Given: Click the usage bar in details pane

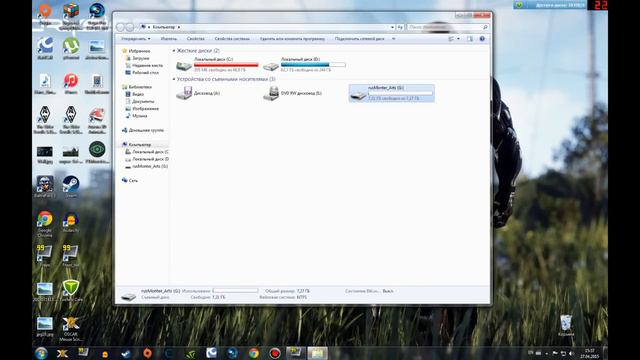Looking at the screenshot, I should [235, 291].
